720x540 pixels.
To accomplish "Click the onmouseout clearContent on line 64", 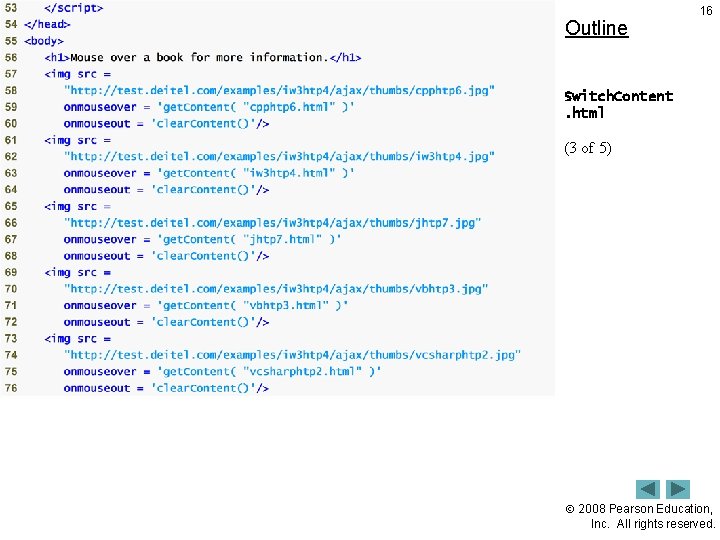I will (166, 190).
